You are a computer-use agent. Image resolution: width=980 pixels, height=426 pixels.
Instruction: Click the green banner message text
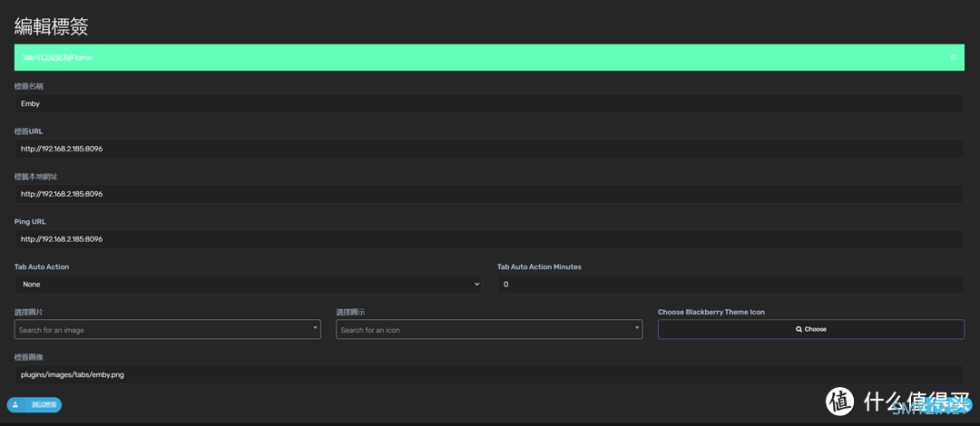pos(57,57)
